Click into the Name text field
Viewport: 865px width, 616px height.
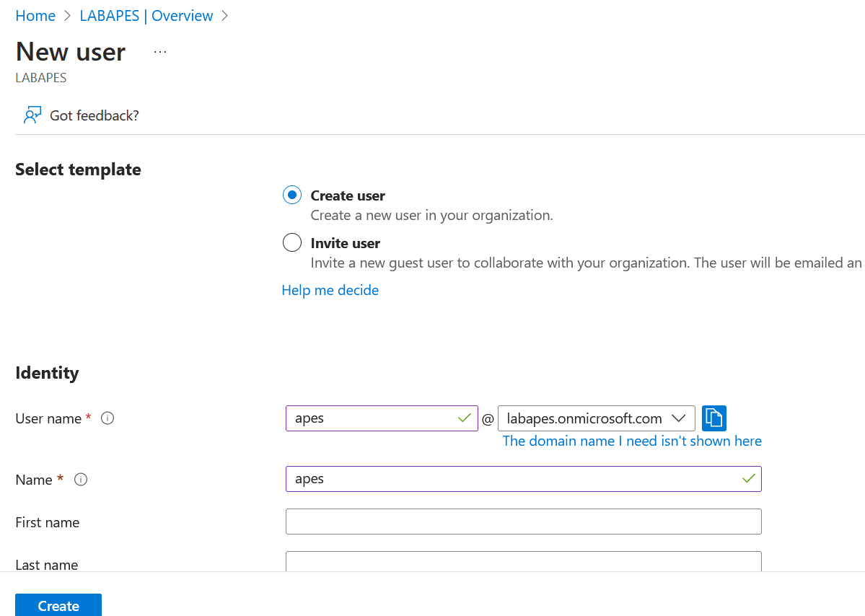pos(512,479)
